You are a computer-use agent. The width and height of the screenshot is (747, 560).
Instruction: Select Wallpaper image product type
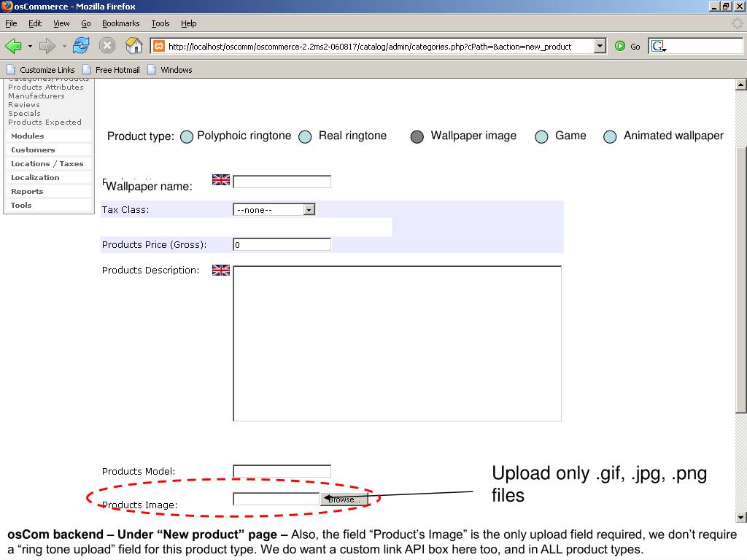click(x=417, y=136)
